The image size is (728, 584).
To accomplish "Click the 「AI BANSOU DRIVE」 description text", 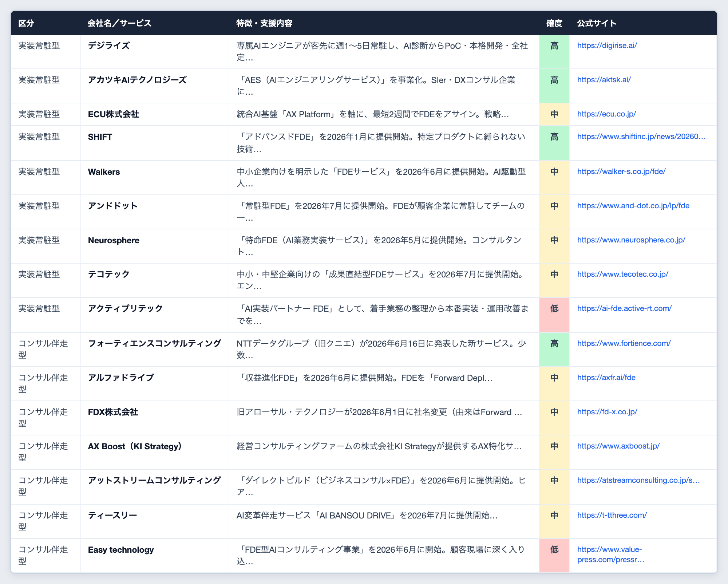I will 367,516.
